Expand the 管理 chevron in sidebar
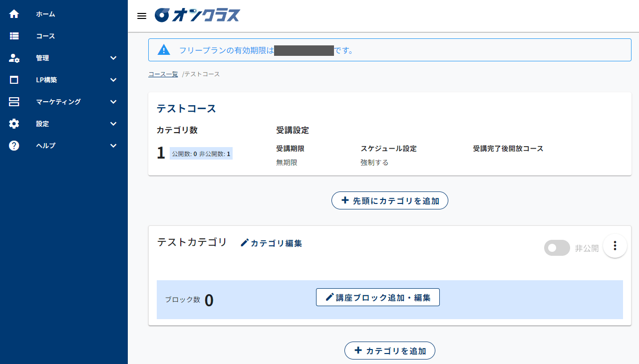Screen dimensions: 639x364 click(x=113, y=58)
